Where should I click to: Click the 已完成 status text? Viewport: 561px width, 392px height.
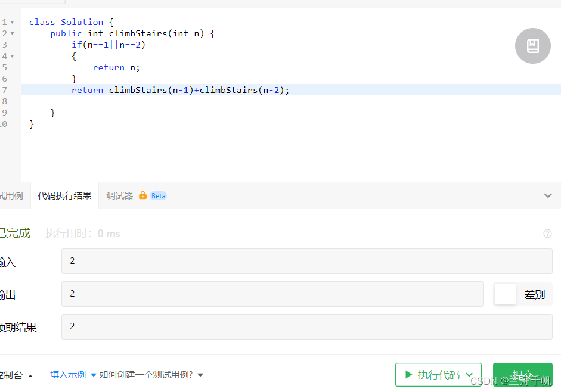click(x=15, y=233)
